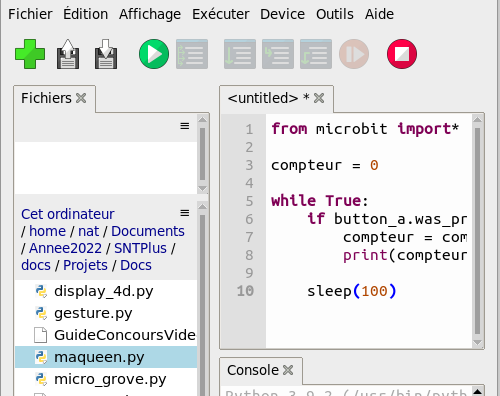Open the Édition menu

pos(85,14)
